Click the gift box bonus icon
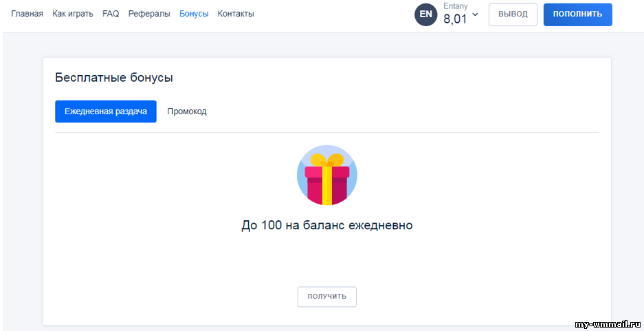This screenshot has height=331, width=644. coord(327,175)
